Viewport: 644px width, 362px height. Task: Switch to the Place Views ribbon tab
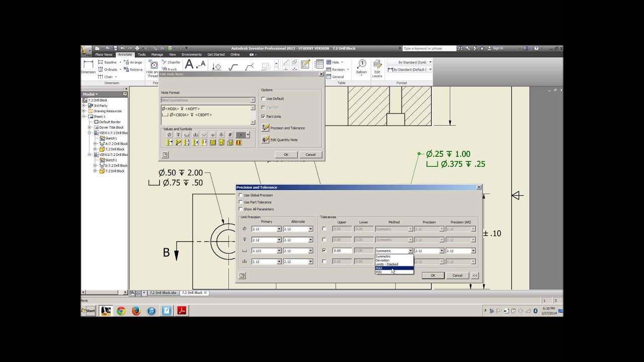pyautogui.click(x=104, y=54)
